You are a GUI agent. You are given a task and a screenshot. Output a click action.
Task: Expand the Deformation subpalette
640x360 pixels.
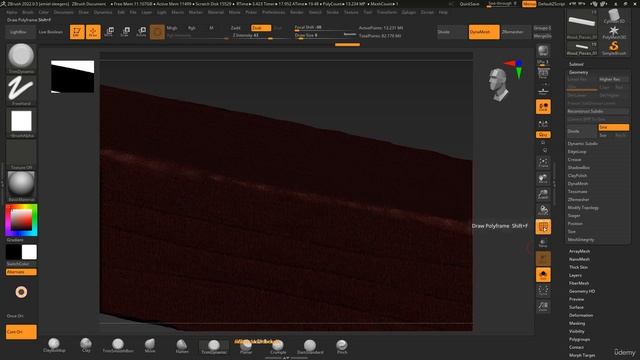pyautogui.click(x=581, y=316)
